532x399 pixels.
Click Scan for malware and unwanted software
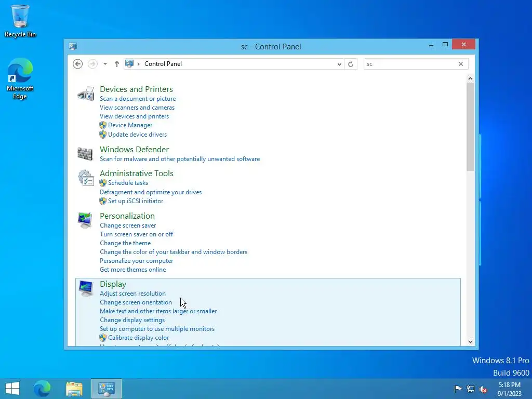(x=180, y=159)
